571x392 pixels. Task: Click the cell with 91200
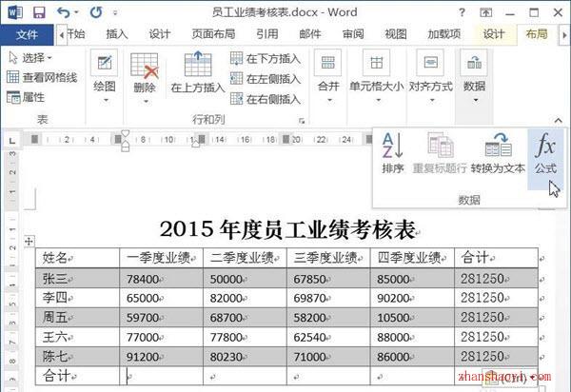click(x=161, y=357)
